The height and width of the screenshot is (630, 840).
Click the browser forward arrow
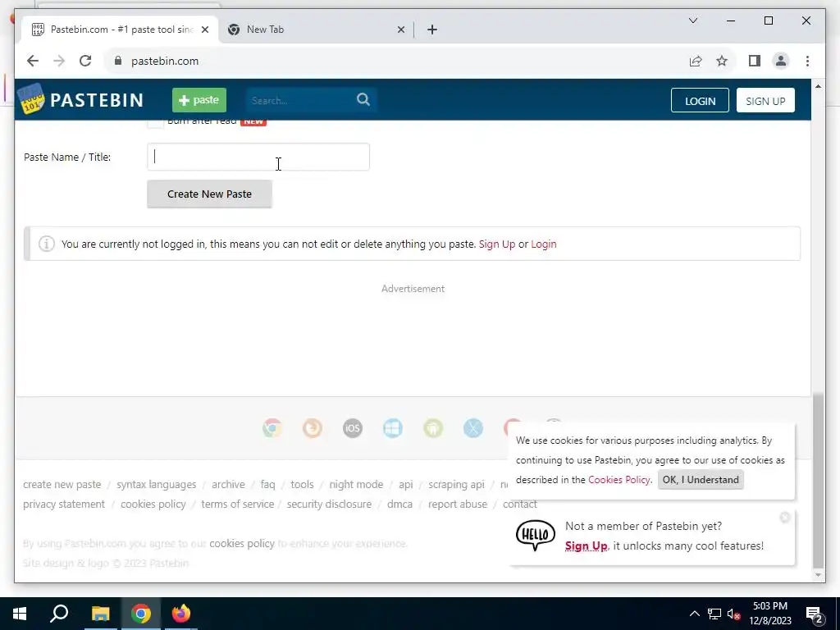[59, 61]
